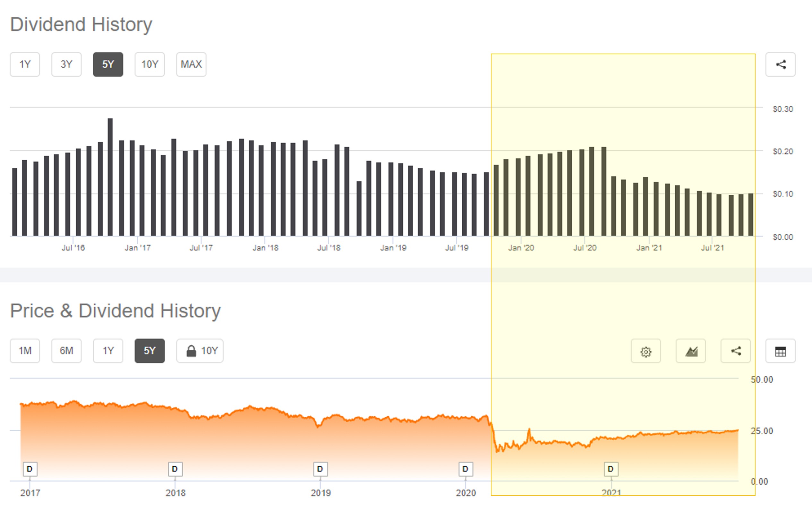Click the dividend D marker at 2020
Image resolution: width=812 pixels, height=510 pixels.
pyautogui.click(x=466, y=469)
